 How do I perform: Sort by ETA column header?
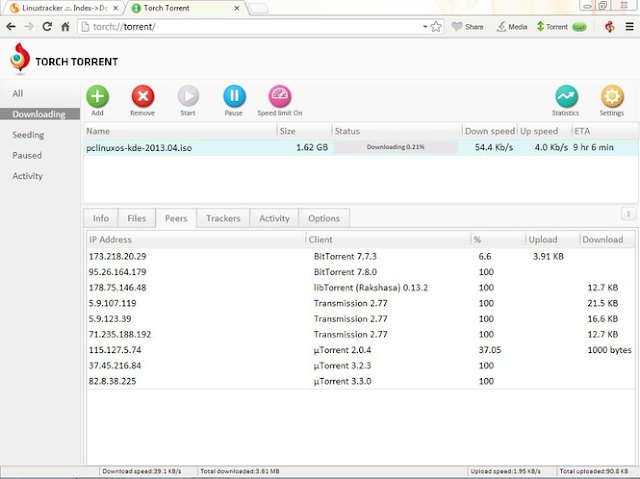point(605,131)
